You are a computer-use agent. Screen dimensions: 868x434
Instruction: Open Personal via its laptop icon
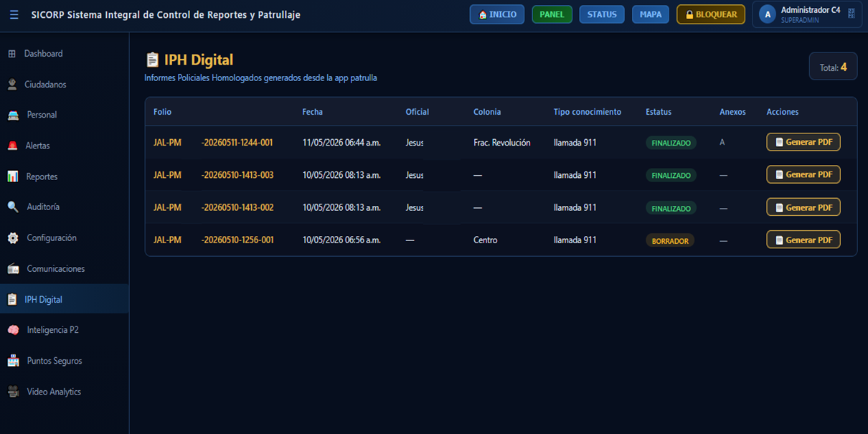tap(13, 115)
